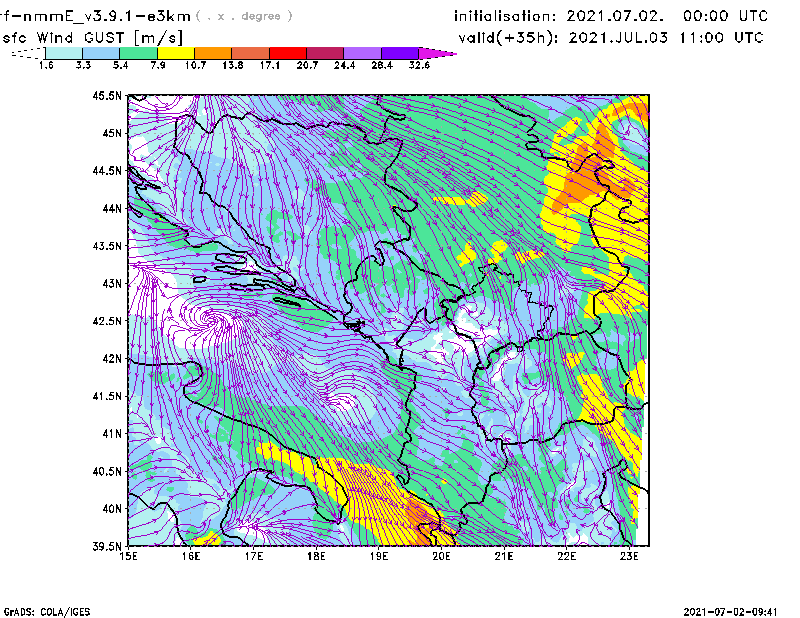Image resolution: width=800 pixels, height=618 pixels.
Task: Click legend value 28.4
Action: [382, 65]
